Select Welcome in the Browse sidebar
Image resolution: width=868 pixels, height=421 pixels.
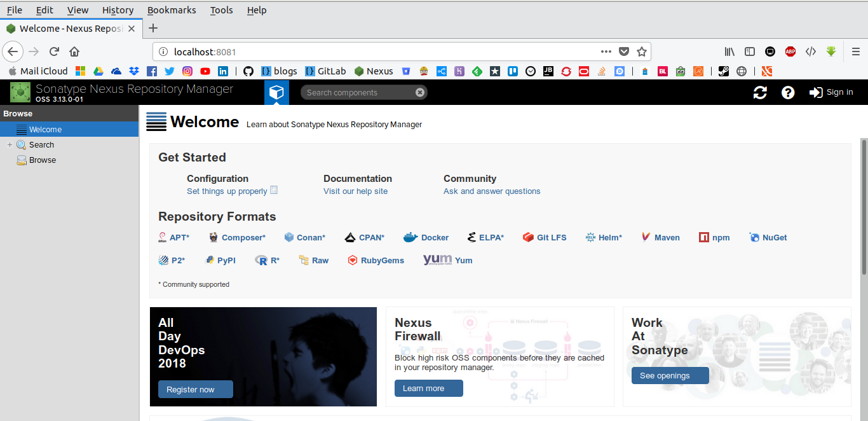tap(69, 129)
